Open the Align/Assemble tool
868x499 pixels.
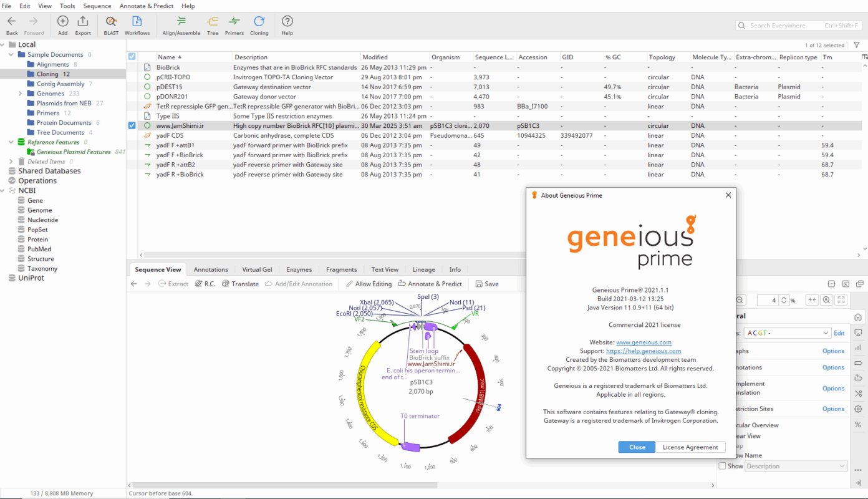(181, 26)
